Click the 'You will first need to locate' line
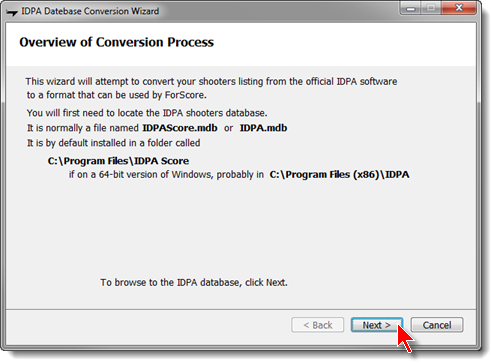This screenshot has height=363, width=491. pos(147,113)
